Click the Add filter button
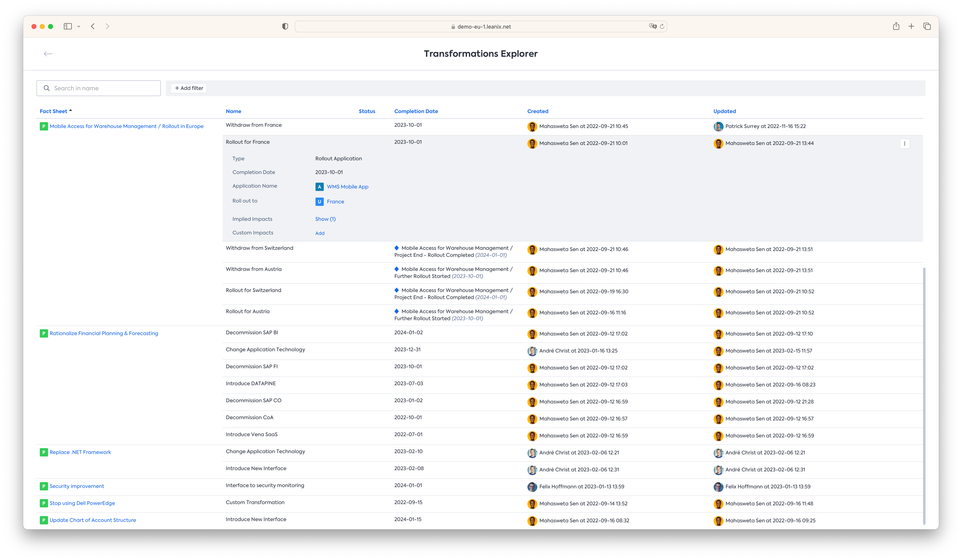 click(189, 88)
